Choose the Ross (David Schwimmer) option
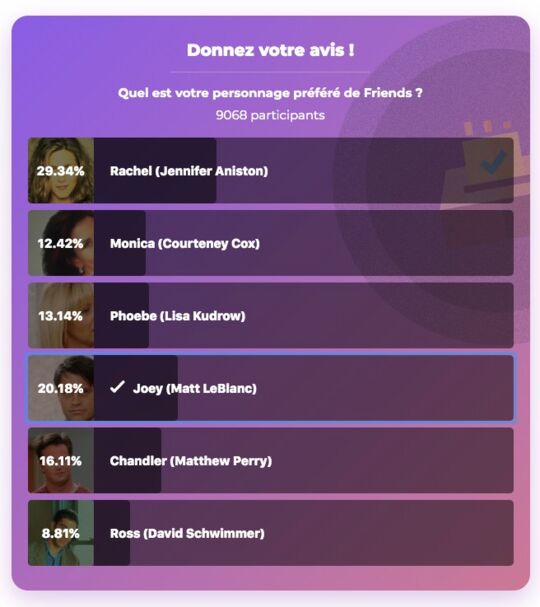The height and width of the screenshot is (607, 540). click(271, 533)
